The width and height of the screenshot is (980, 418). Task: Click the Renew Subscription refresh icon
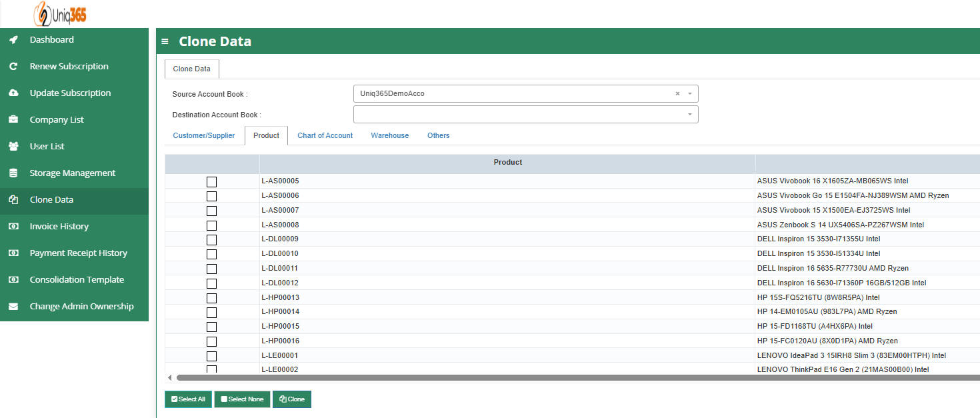[13, 67]
